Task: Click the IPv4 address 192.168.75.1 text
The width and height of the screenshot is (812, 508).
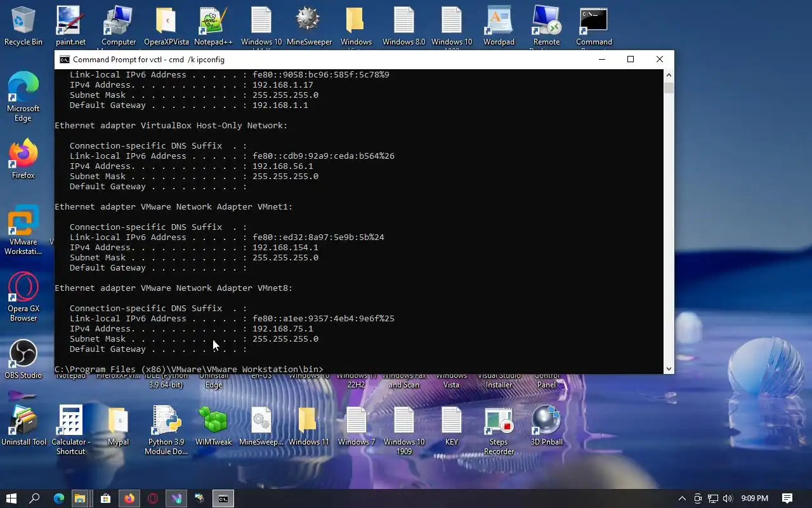Action: (283, 329)
